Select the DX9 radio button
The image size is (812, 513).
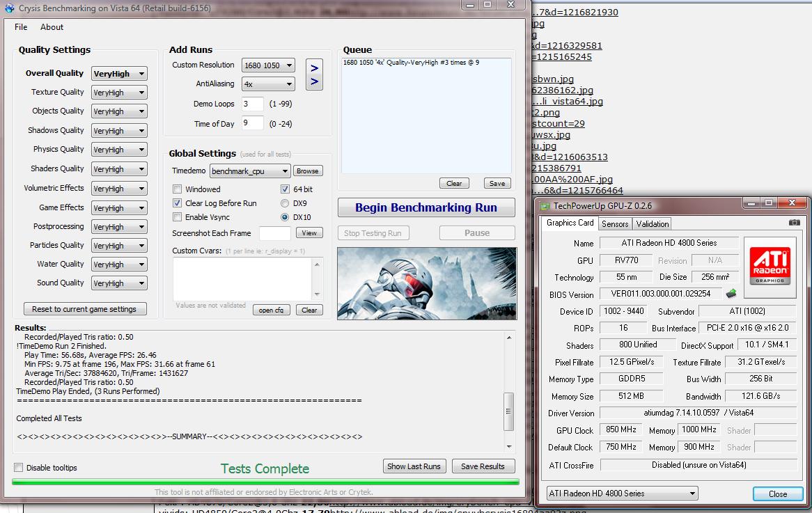click(285, 203)
